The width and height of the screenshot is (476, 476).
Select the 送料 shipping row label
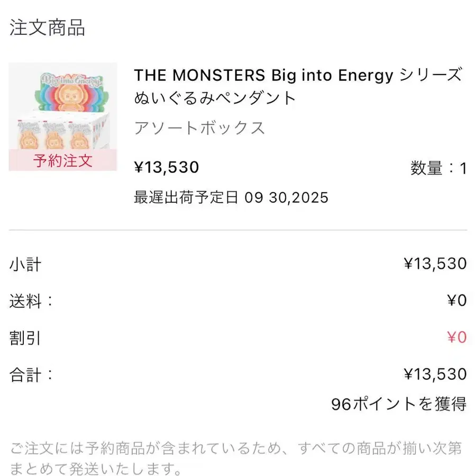[31, 301]
